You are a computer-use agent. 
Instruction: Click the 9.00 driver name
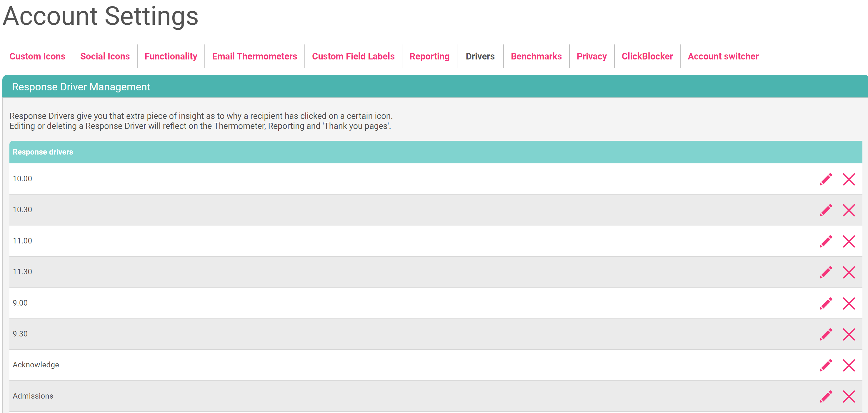pos(20,303)
